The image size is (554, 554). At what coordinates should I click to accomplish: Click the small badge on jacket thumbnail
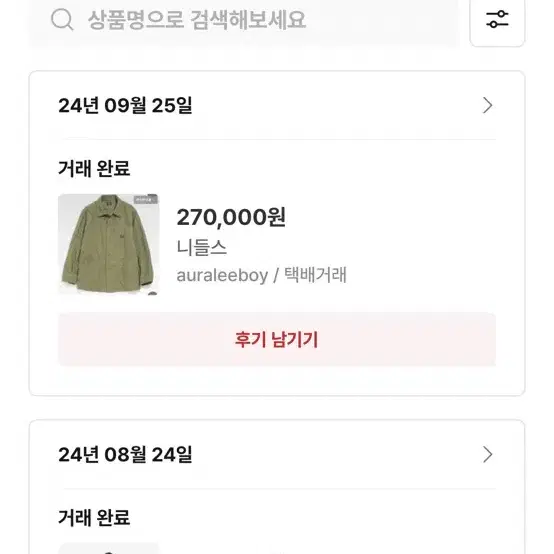145,200
